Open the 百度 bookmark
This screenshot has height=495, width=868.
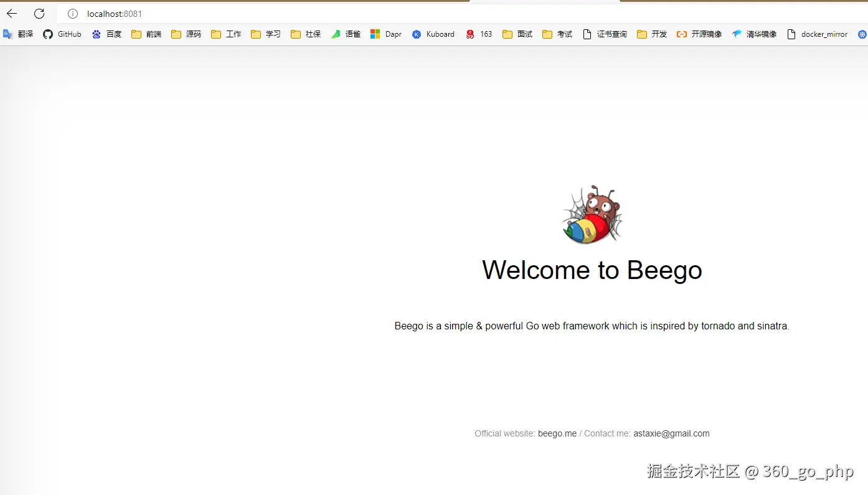point(106,34)
